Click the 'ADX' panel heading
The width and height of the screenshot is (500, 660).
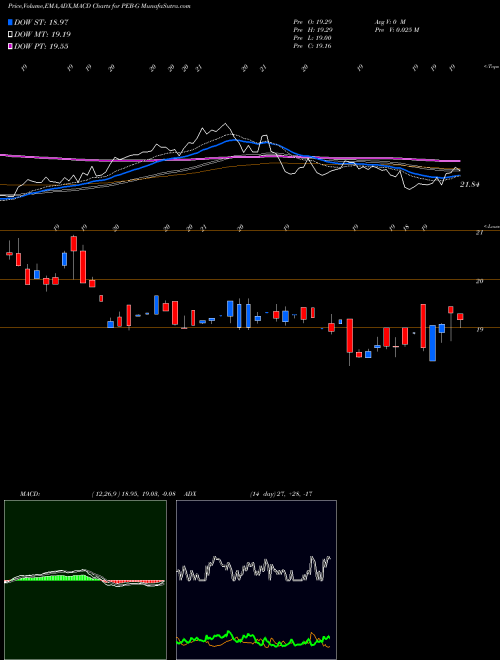[x=190, y=494]
